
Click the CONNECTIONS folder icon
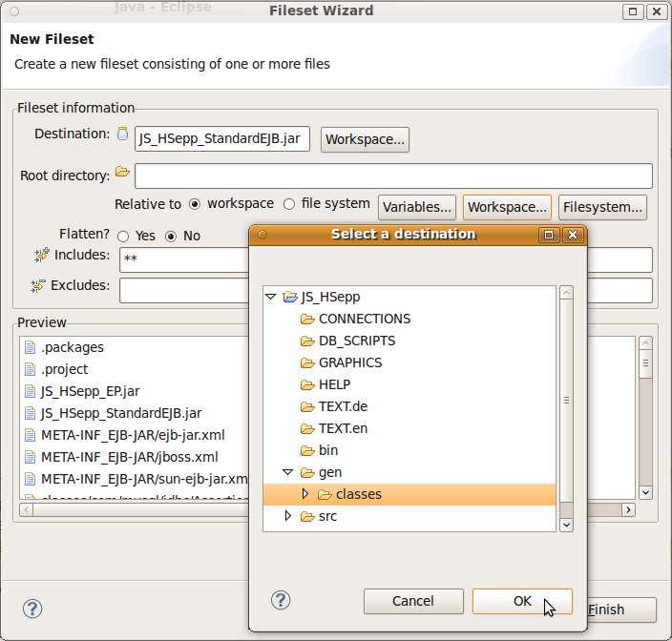(x=307, y=319)
